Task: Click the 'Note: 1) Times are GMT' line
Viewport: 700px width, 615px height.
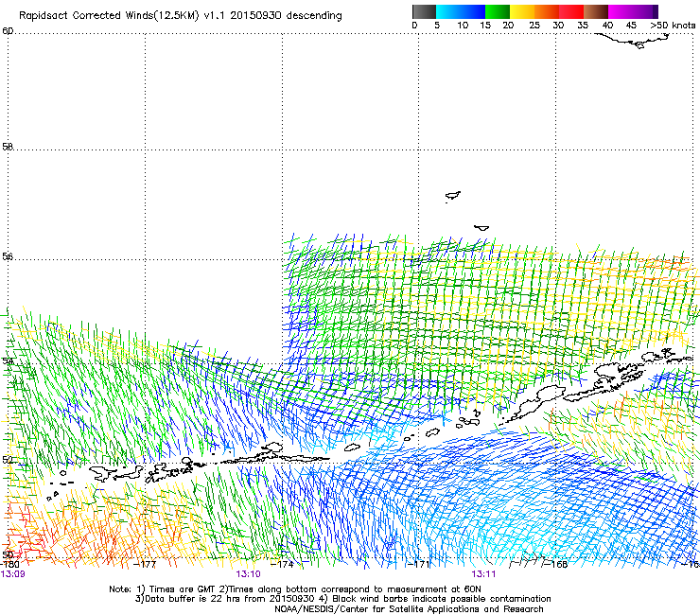Action: (x=295, y=589)
